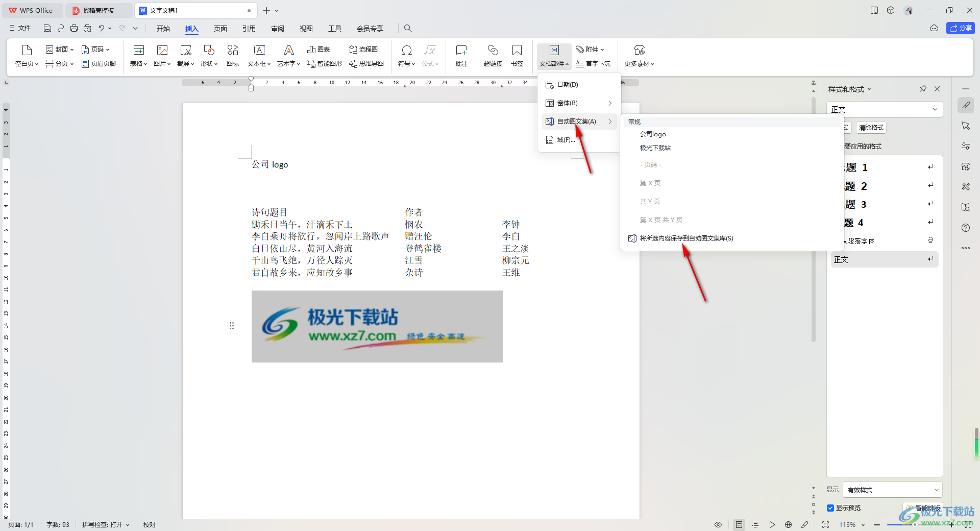980x531 pixels.
Task: Choose the Field menu entry
Action: coord(579,140)
